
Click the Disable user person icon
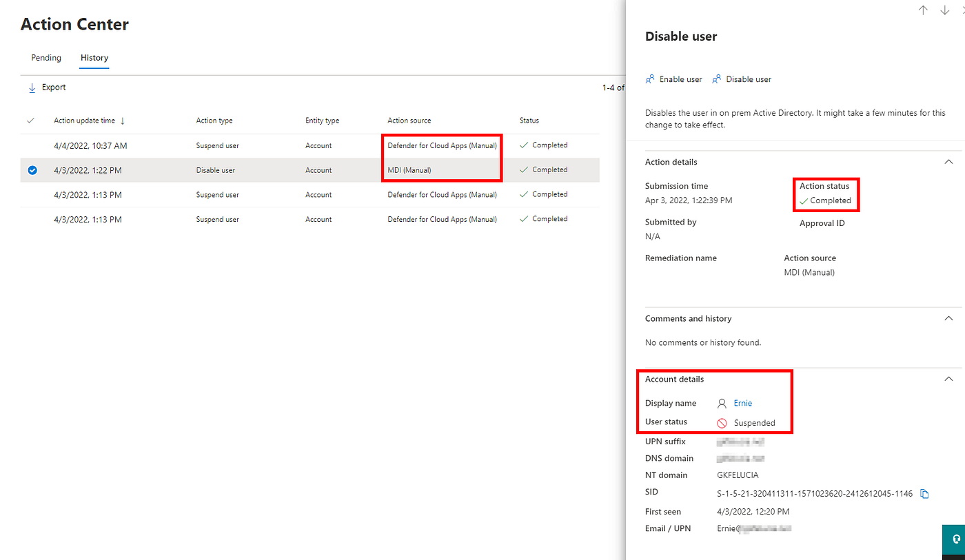point(716,79)
